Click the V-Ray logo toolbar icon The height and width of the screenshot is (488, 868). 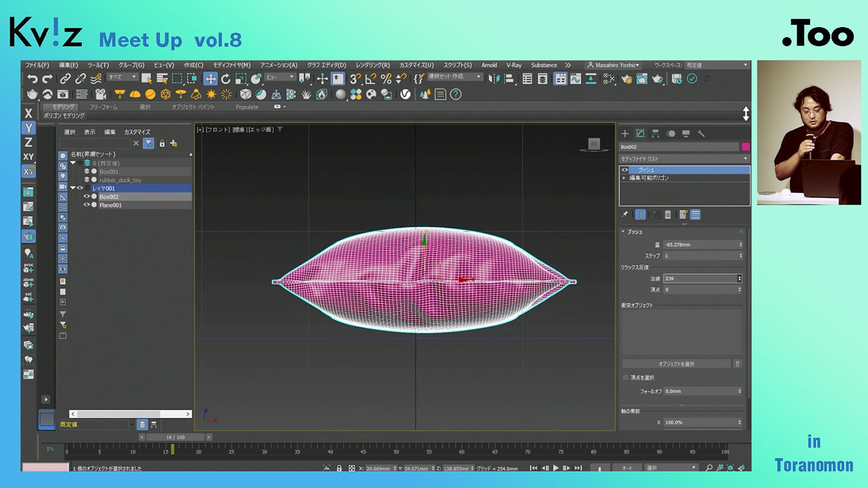(406, 95)
